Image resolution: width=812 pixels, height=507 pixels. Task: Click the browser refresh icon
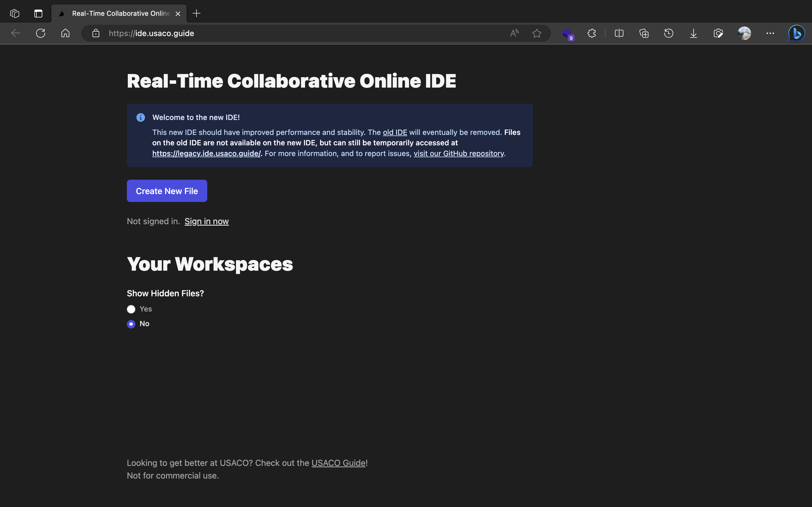tap(41, 33)
